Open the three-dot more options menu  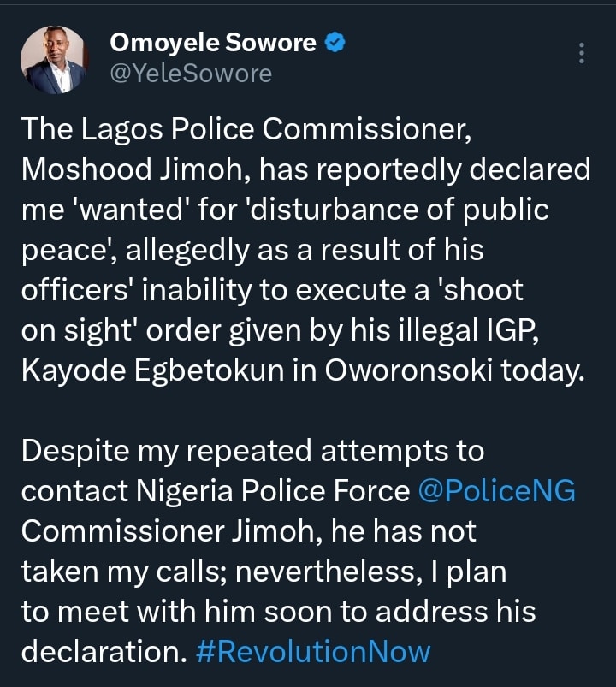pos(582,53)
